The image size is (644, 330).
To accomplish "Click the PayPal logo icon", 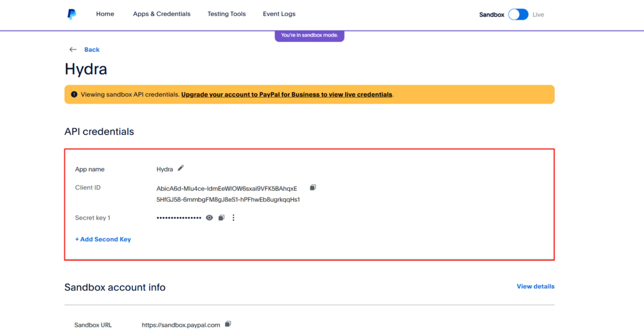I will coord(72,14).
